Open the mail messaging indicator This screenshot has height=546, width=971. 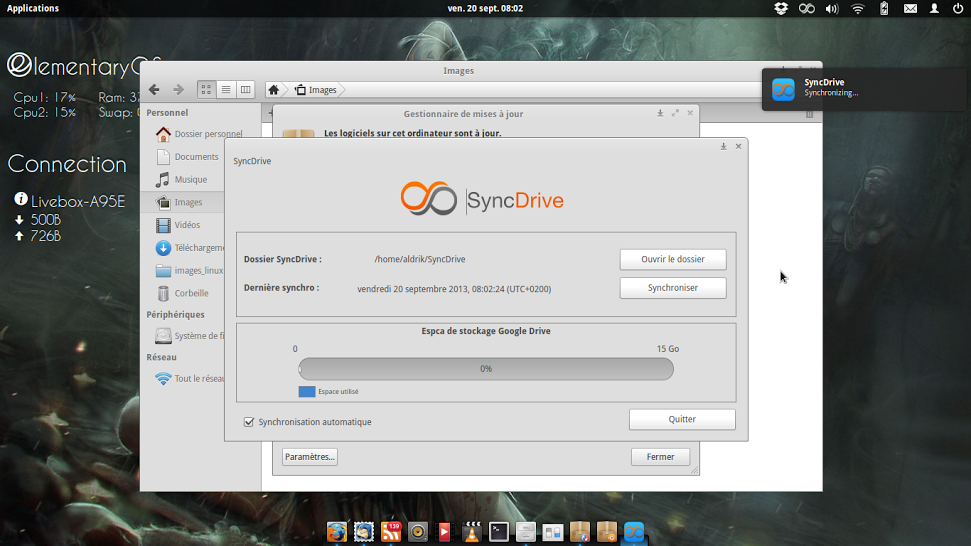click(x=910, y=8)
